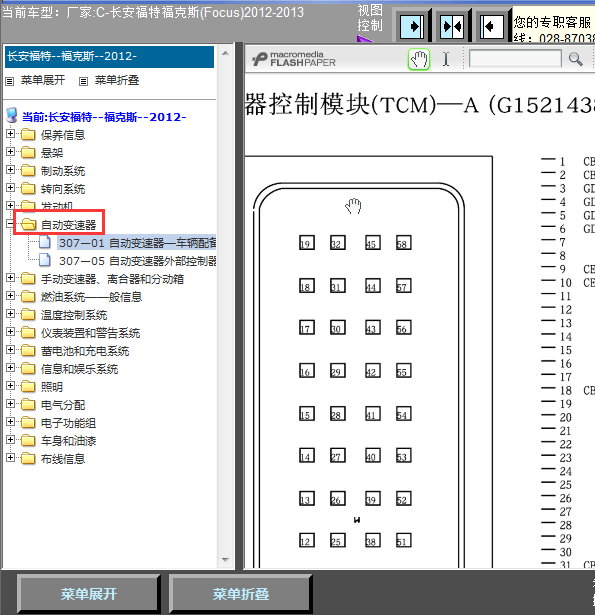This screenshot has height=615, width=595.
Task: Open the 保养信息 folder
Action: click(63, 135)
